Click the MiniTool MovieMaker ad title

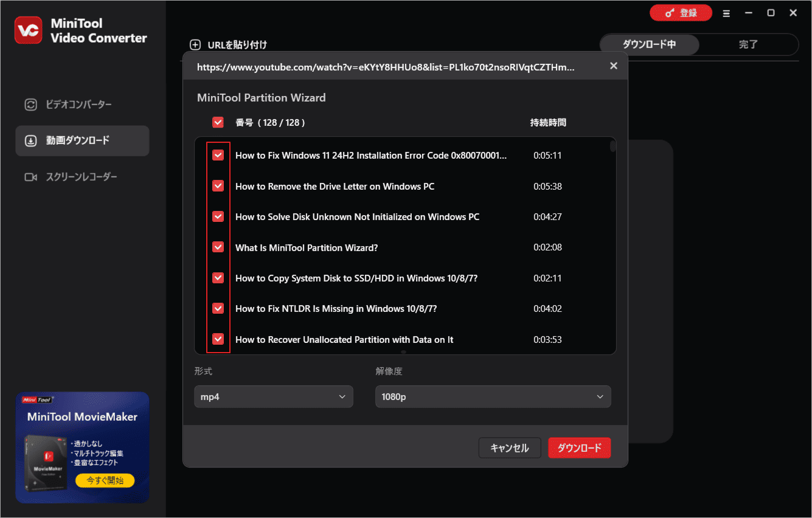coord(82,417)
